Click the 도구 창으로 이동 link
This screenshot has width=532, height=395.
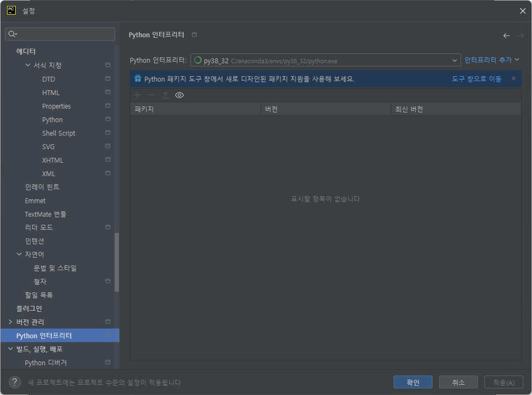pos(477,79)
